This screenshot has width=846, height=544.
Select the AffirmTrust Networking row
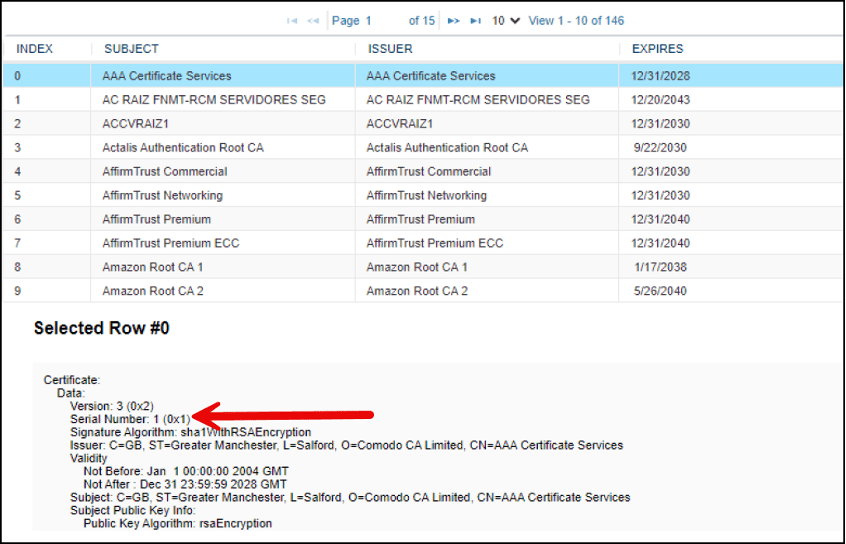tap(423, 195)
